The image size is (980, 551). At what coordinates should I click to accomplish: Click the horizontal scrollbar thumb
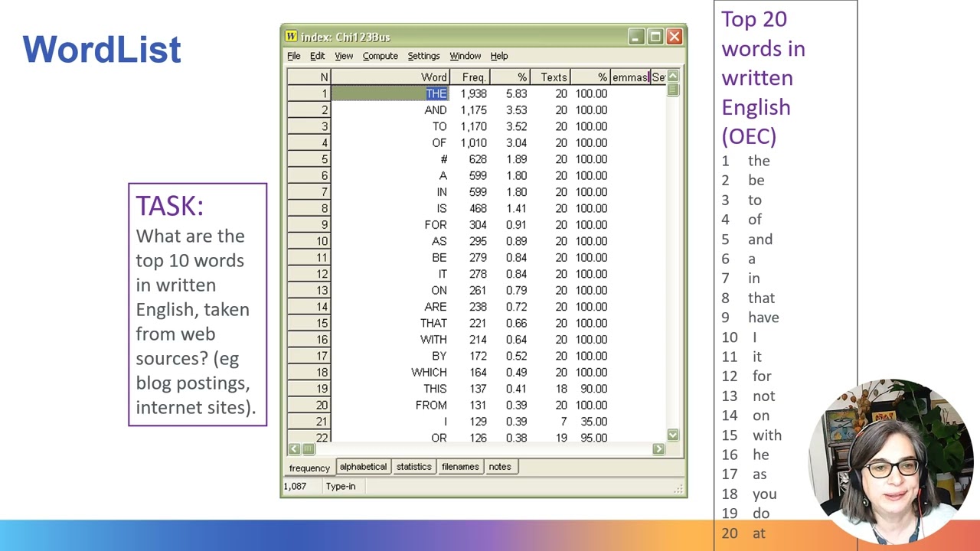click(x=308, y=449)
